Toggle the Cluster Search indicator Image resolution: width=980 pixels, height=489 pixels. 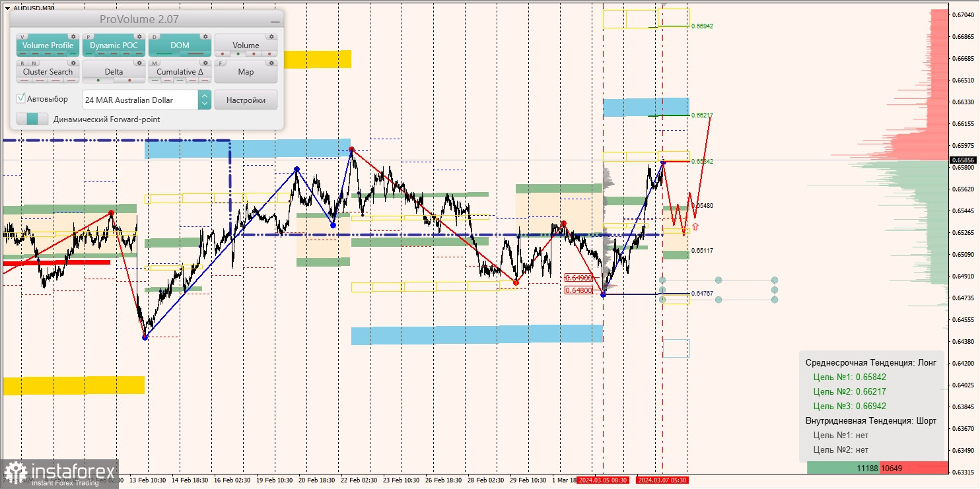click(48, 72)
